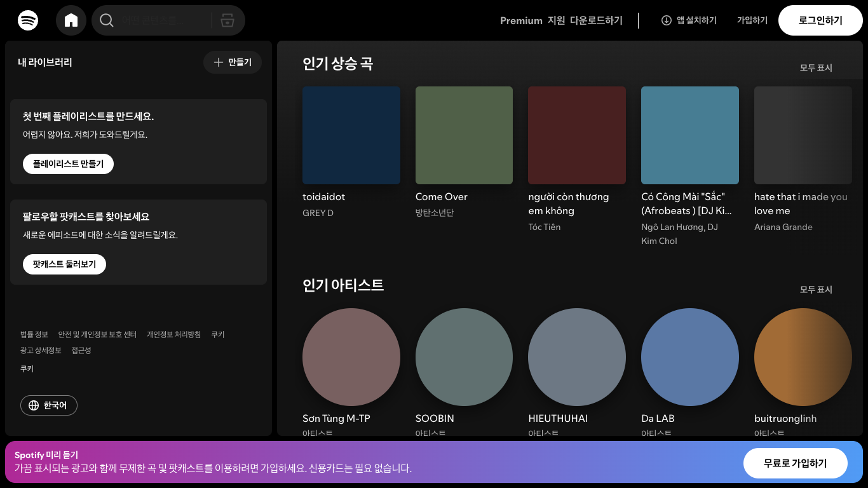The height and width of the screenshot is (488, 868).
Task: Click the globe icon for language
Action: coord(33,405)
